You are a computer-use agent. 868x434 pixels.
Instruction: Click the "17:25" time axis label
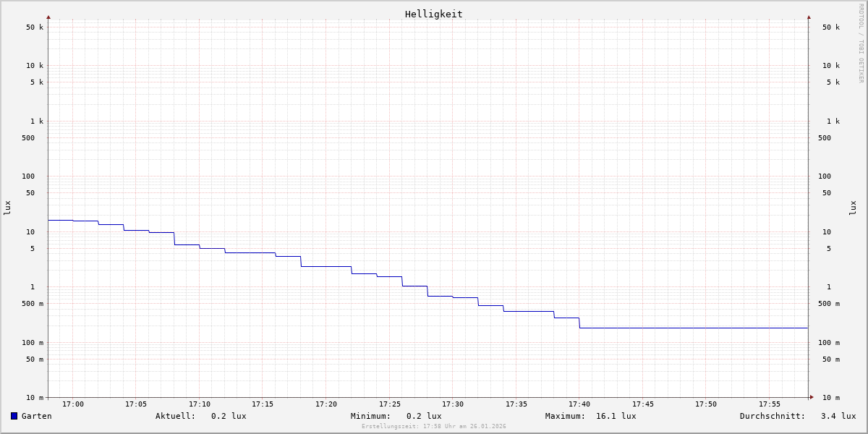pyautogui.click(x=390, y=404)
